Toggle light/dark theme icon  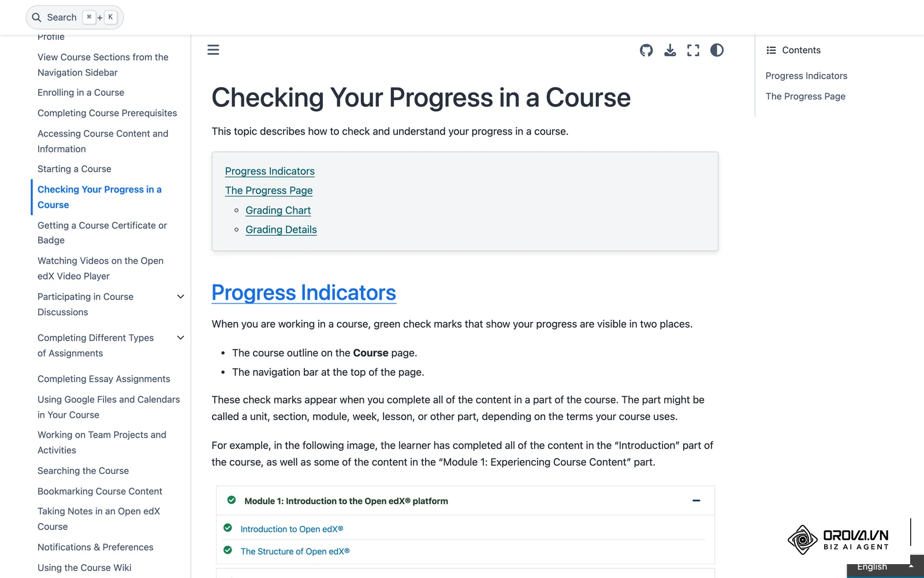[x=717, y=50]
